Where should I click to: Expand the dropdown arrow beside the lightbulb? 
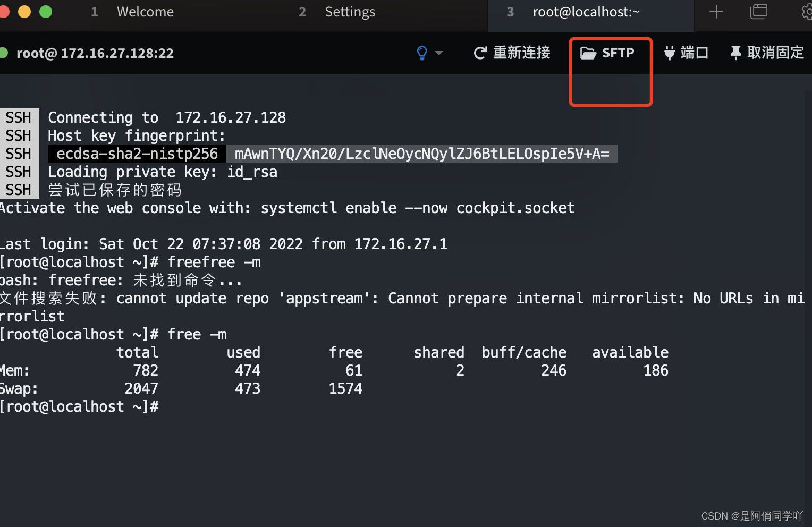439,53
